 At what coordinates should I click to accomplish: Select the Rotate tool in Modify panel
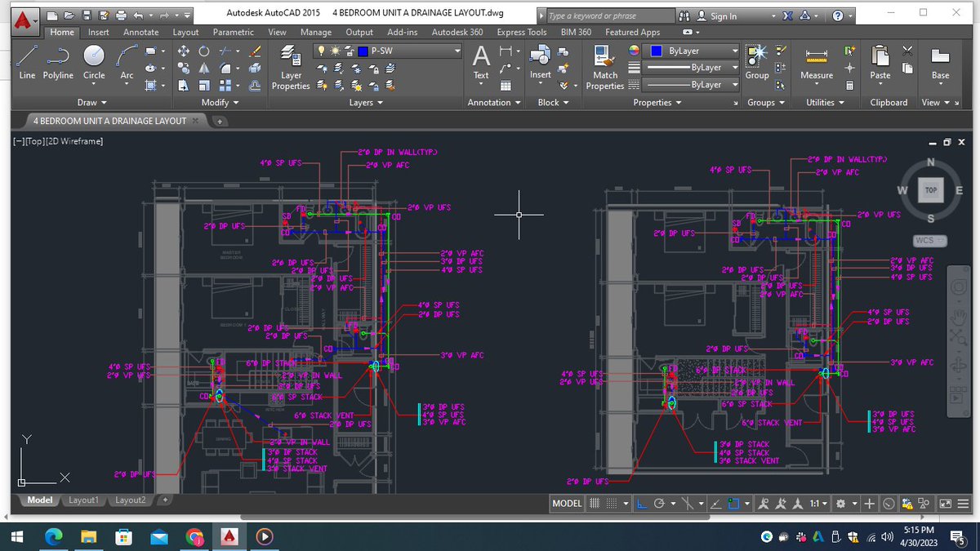[204, 51]
